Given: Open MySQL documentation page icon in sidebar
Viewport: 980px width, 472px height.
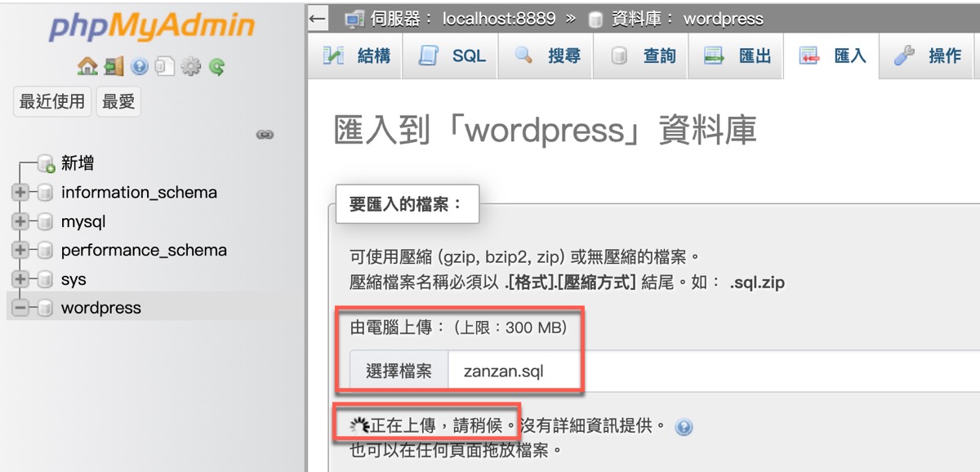Looking at the screenshot, I should coord(164,67).
